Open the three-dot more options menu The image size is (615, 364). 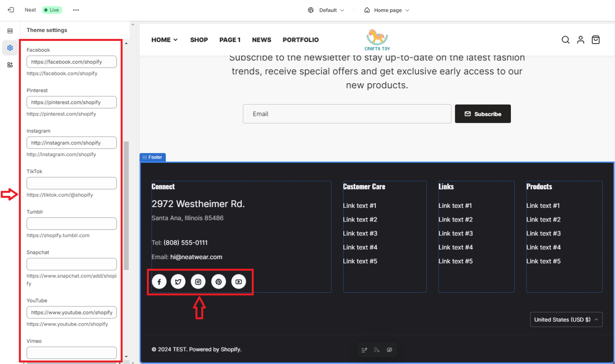[x=76, y=10]
